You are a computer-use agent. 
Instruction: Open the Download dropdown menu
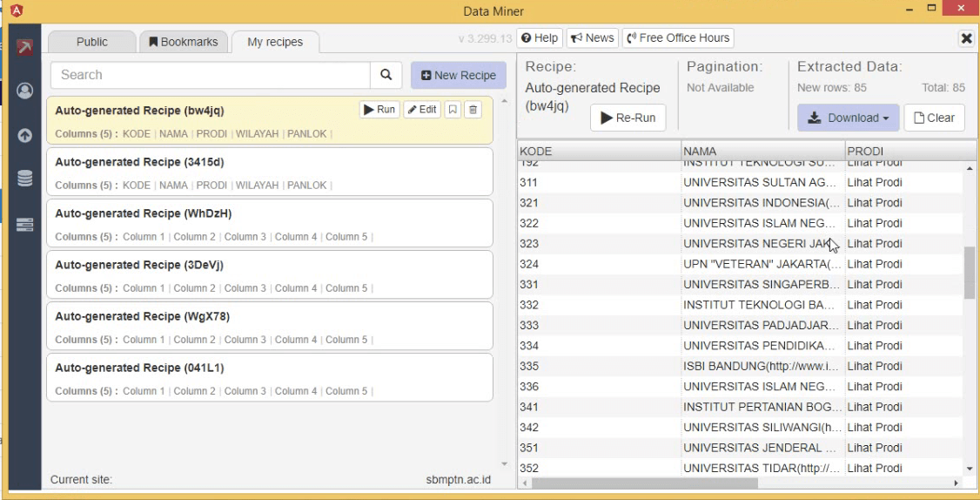(x=848, y=118)
